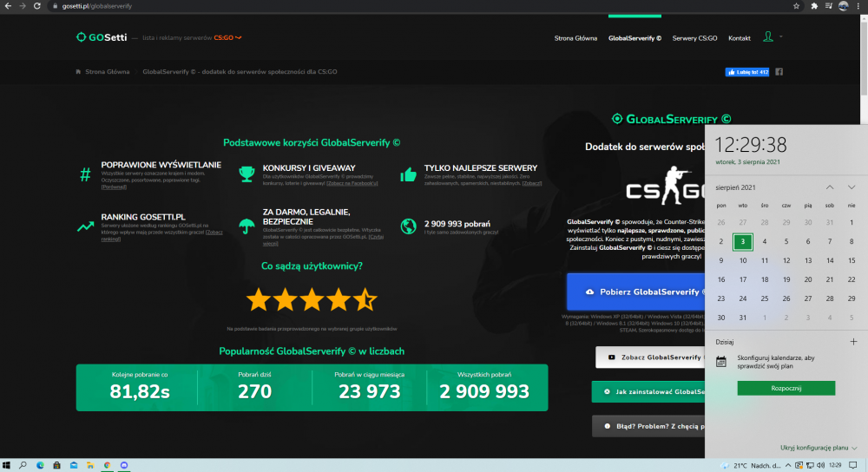Open the Kontakt menu item
Screen dimensions: 868x472
point(739,38)
